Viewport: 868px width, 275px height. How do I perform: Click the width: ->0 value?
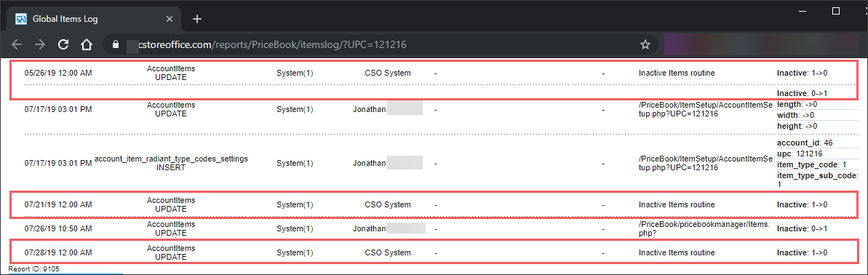tap(795, 115)
